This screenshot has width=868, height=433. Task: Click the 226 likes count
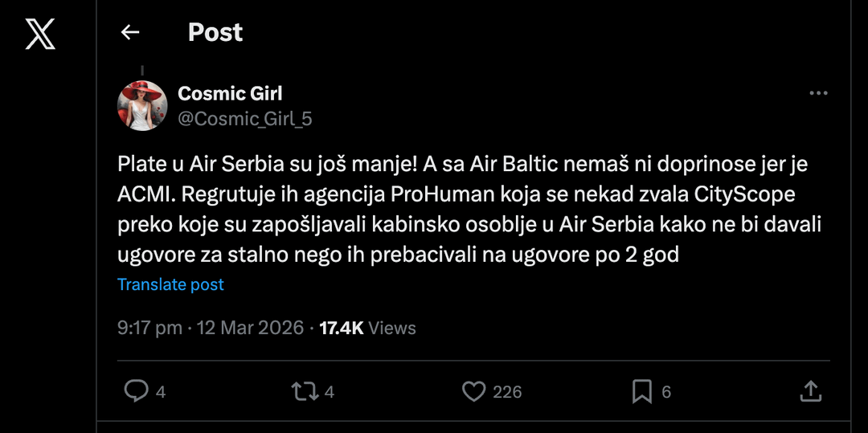[507, 392]
